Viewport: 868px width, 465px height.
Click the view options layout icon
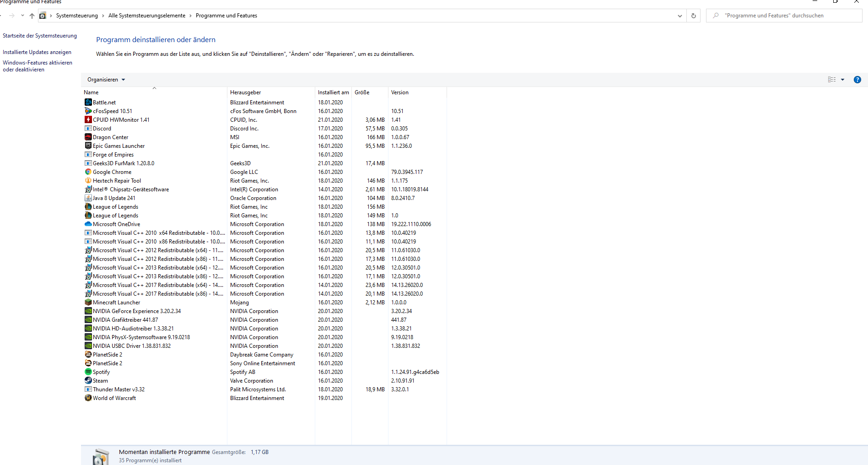pyautogui.click(x=832, y=80)
